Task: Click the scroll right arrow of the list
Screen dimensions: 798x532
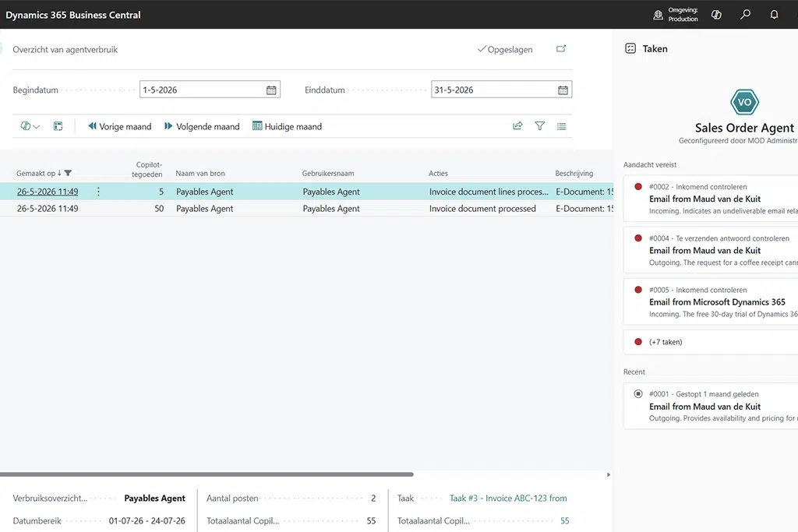Action: [x=609, y=474]
